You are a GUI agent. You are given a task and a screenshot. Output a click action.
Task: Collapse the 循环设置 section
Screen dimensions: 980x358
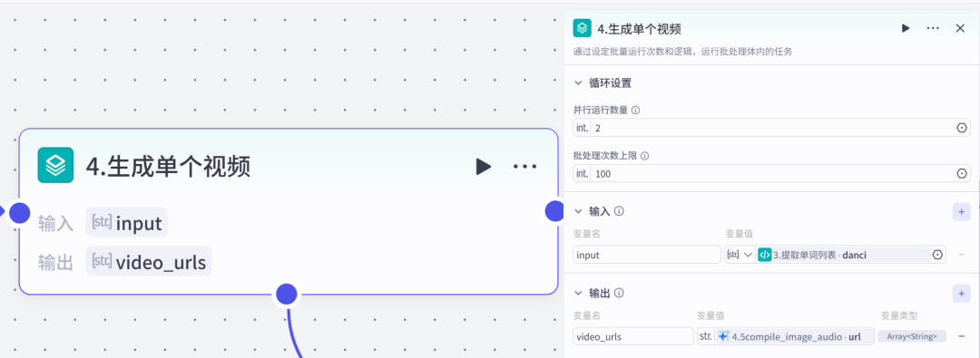click(578, 83)
